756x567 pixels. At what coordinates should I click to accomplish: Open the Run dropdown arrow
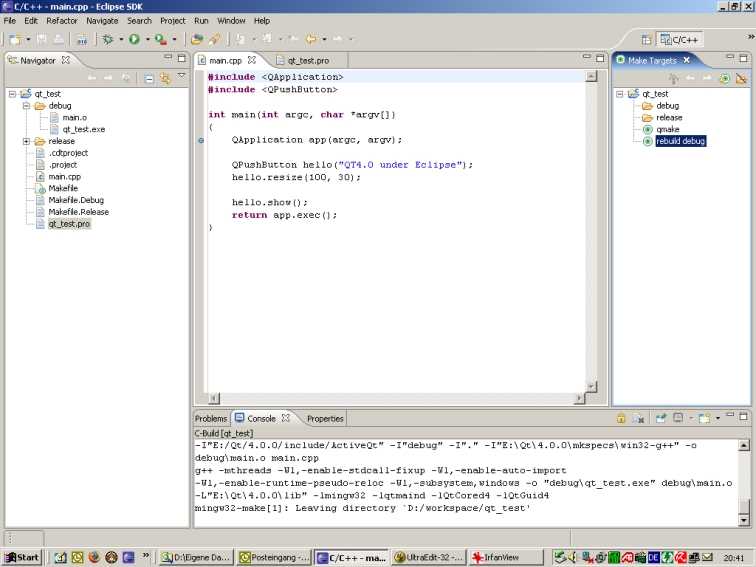tap(148, 40)
